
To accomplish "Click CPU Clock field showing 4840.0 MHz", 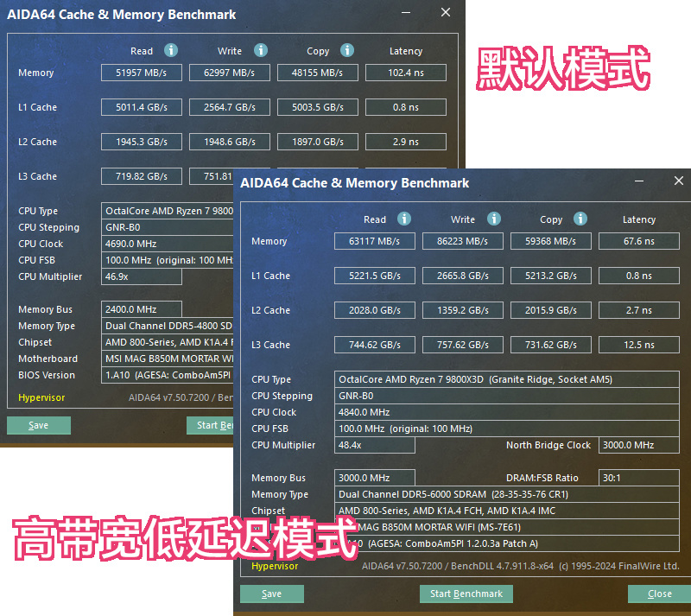I will tap(507, 412).
